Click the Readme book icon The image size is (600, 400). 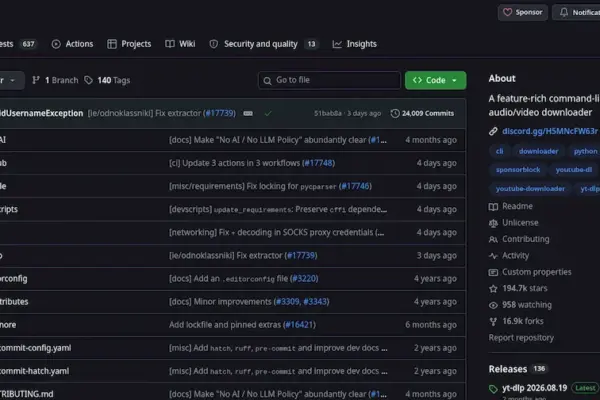tap(493, 207)
